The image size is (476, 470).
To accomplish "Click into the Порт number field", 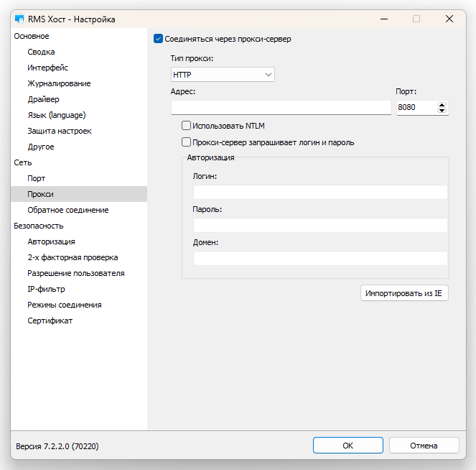I will click(417, 108).
